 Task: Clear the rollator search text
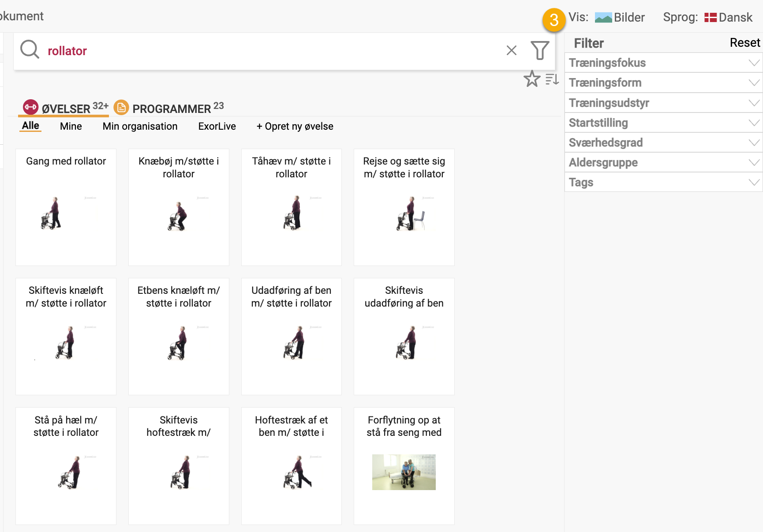pyautogui.click(x=511, y=50)
